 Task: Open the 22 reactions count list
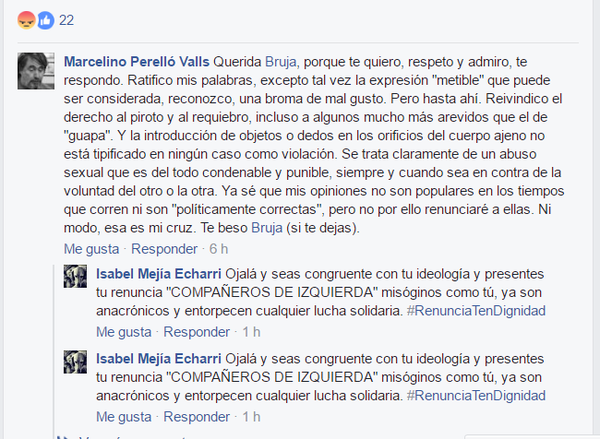click(66, 20)
